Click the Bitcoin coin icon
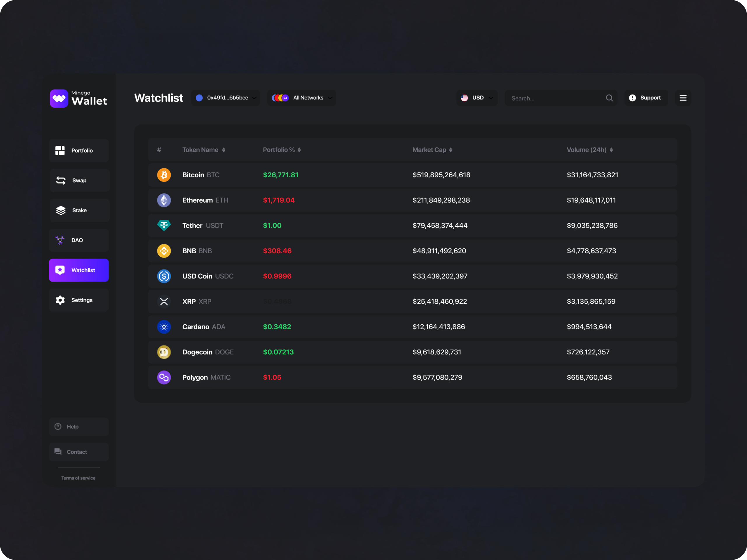The width and height of the screenshot is (747, 560). (x=164, y=175)
